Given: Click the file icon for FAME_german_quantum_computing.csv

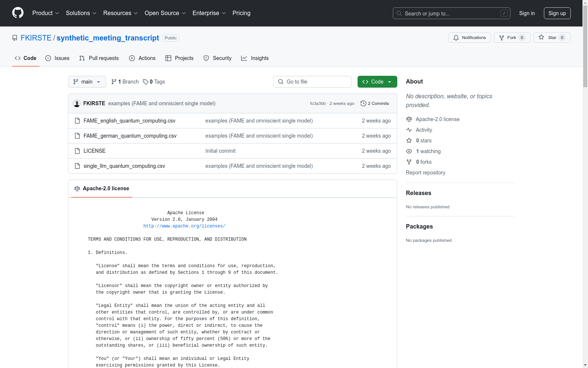Looking at the screenshot, I should [x=77, y=136].
